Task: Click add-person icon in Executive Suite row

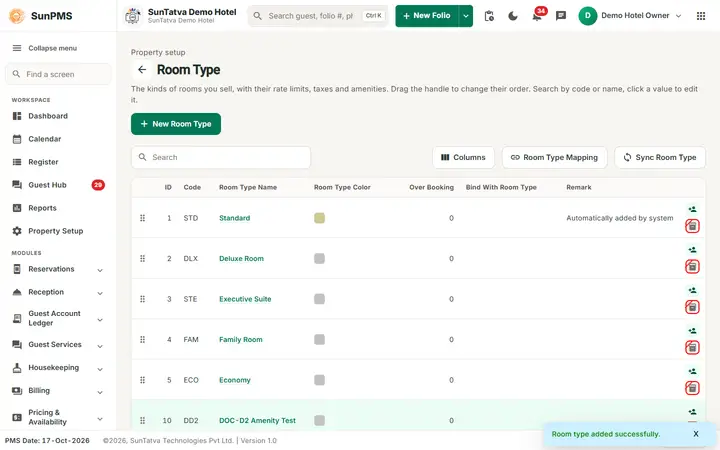Action: 692,290
